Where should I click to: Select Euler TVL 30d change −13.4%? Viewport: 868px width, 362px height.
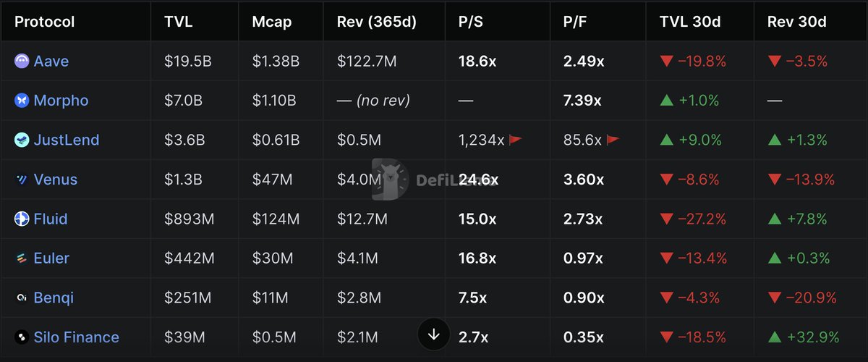coord(693,258)
